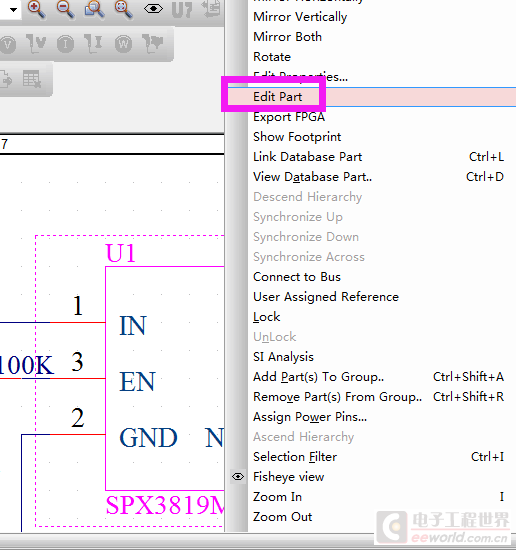
Task: Select Mirror Vertically menu entry
Action: (300, 17)
